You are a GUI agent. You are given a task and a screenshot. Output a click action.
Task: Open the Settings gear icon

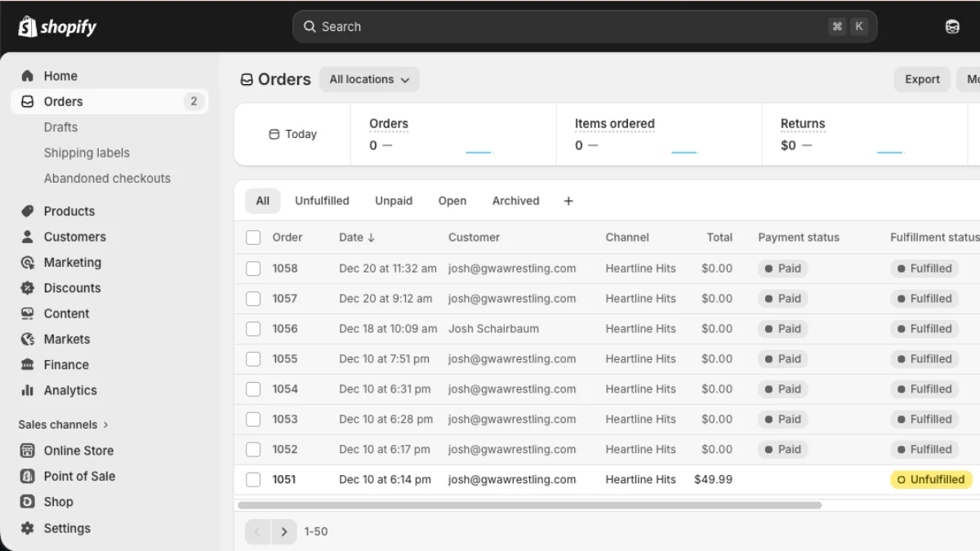tap(28, 528)
